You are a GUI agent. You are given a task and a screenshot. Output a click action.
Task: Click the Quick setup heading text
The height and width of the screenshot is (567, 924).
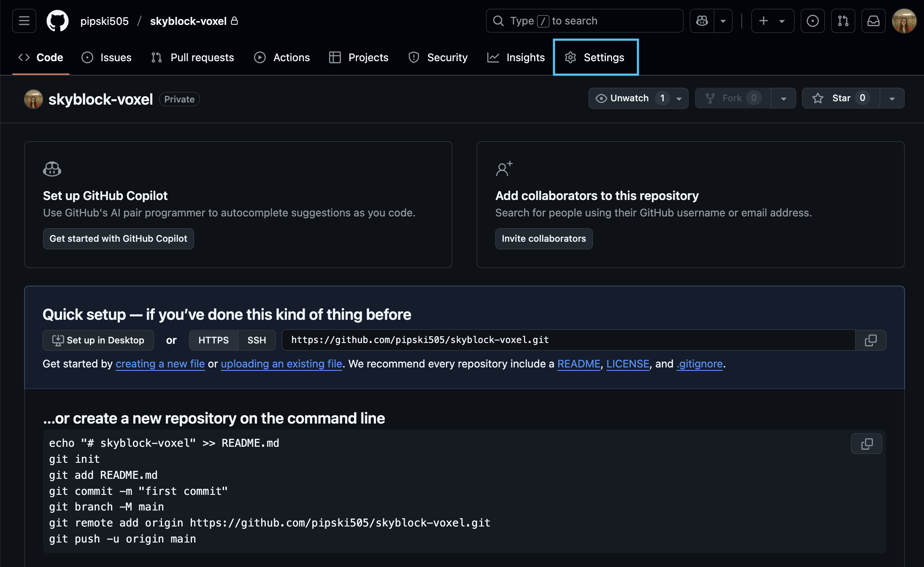(227, 315)
